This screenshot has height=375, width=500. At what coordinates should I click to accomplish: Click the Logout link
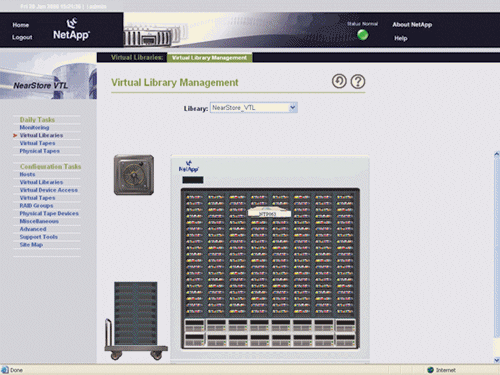pyautogui.click(x=22, y=37)
